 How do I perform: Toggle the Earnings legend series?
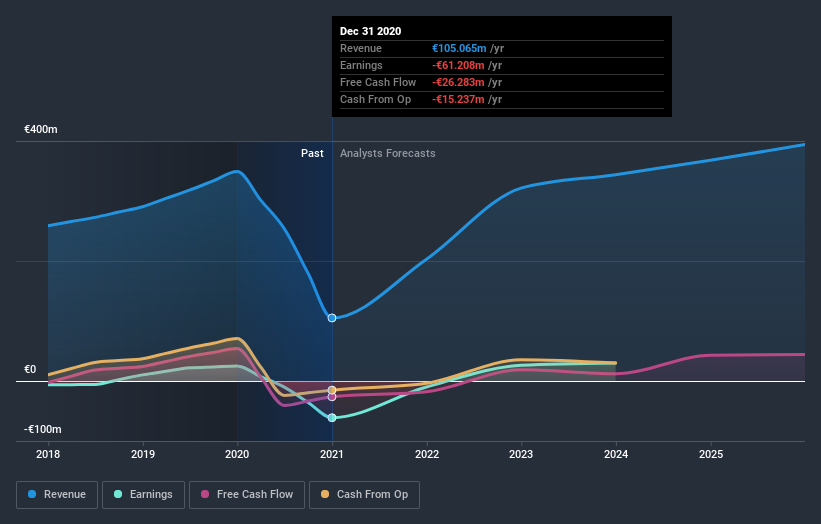pos(143,495)
